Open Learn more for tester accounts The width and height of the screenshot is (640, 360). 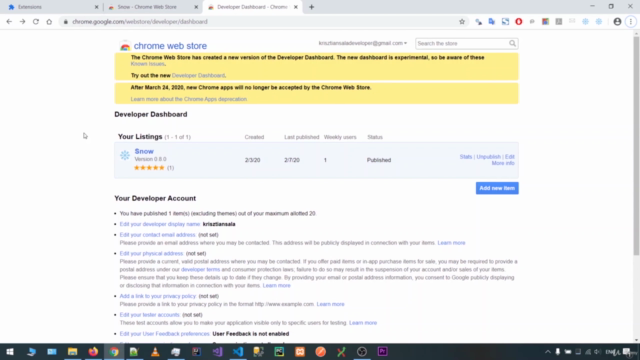(x=363, y=323)
